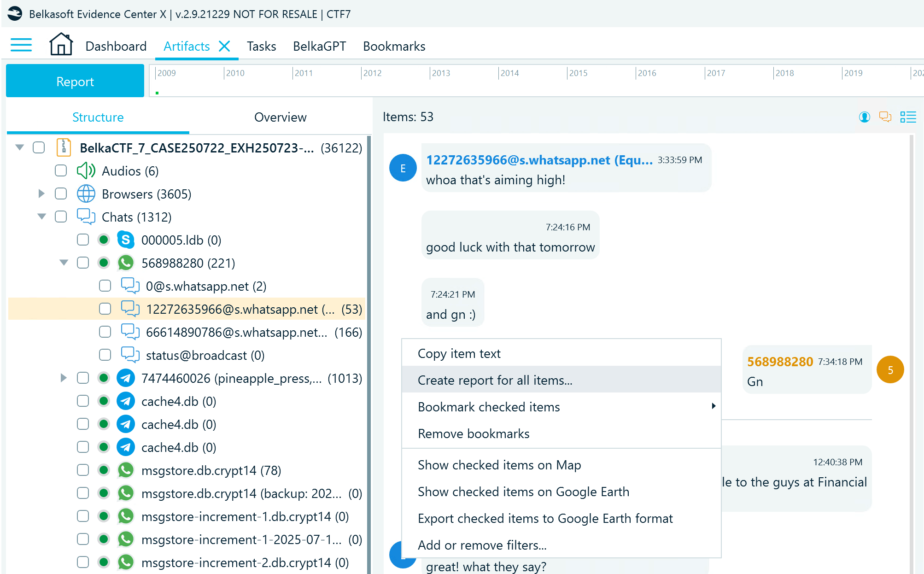
Task: Choose Create report for all items
Action: click(495, 380)
